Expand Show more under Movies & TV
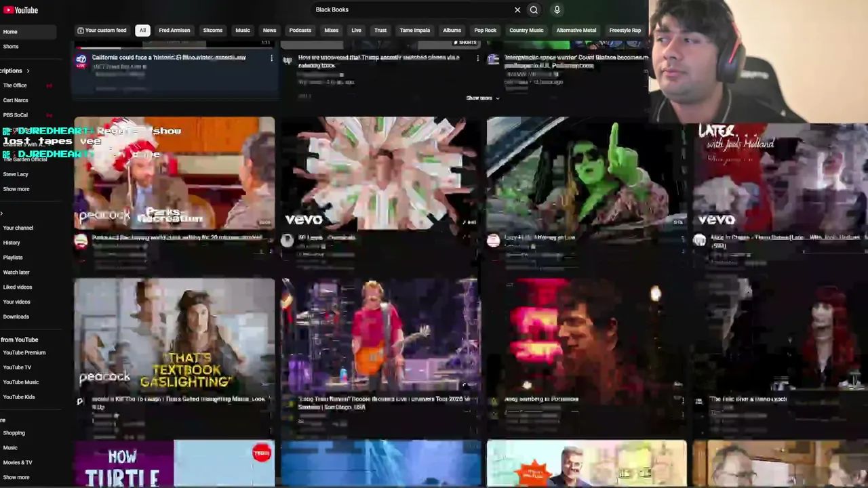 pos(16,477)
